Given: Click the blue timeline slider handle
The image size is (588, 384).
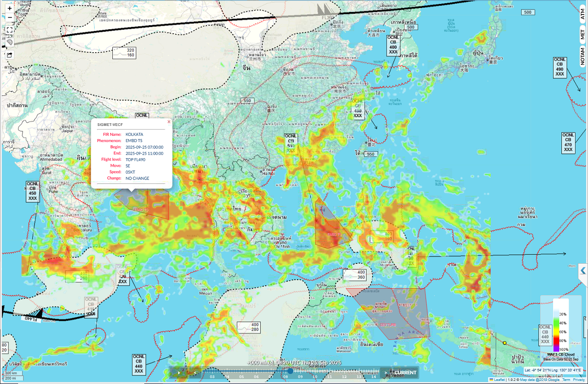Looking at the screenshot, I should (x=290, y=372).
